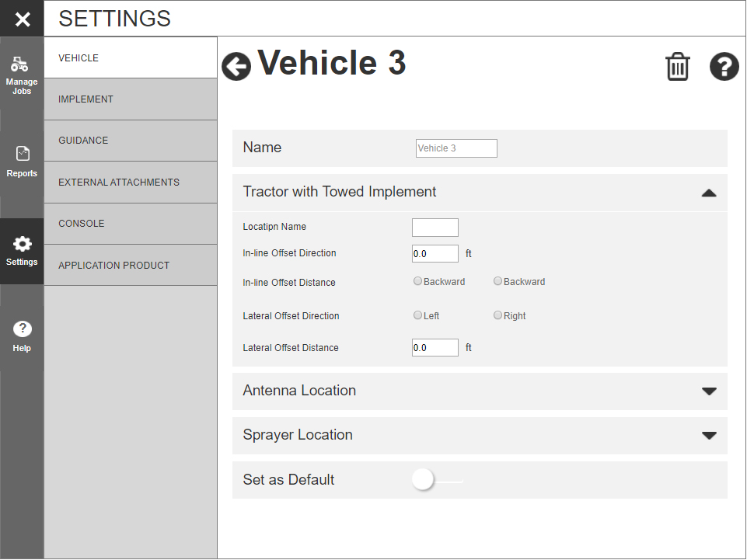Click the back arrow beside Vehicle 3
The width and height of the screenshot is (747, 560).
(x=236, y=67)
